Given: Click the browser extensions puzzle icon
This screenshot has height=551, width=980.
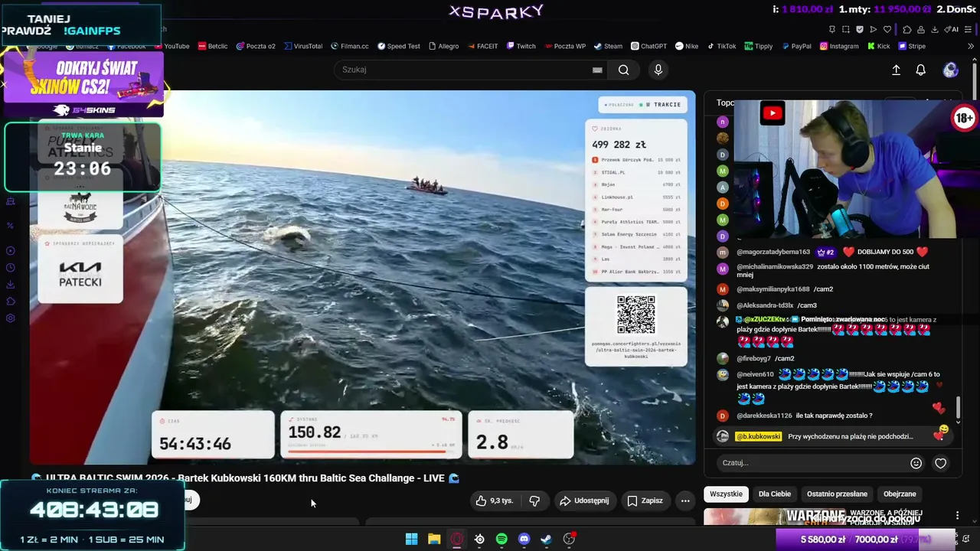Looking at the screenshot, I should click(907, 29).
